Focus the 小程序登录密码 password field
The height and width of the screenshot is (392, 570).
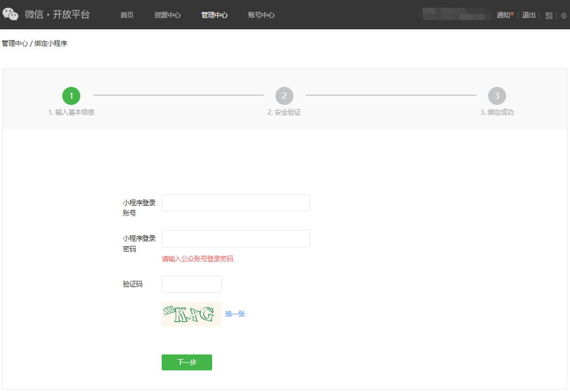pos(235,239)
